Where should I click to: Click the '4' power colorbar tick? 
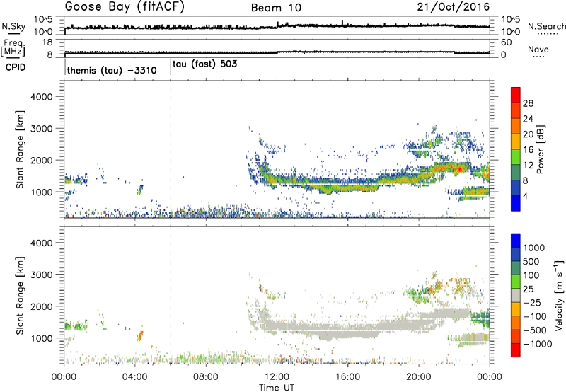525,196
